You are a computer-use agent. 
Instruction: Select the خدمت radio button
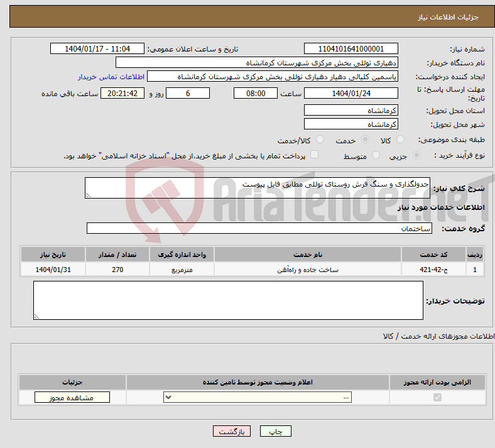click(365, 139)
